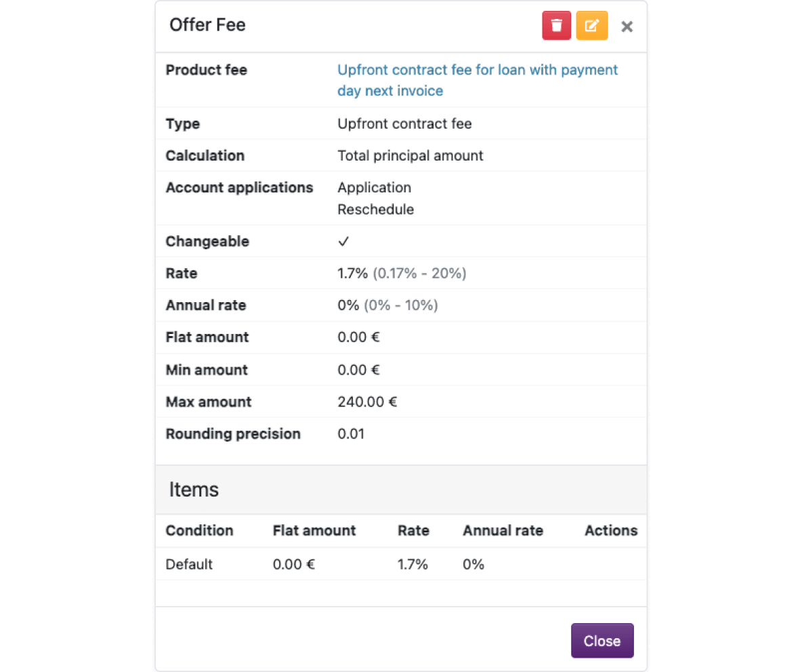This screenshot has width=802, height=672.
Task: Click the Offer Fee dialog title
Action: pos(207,24)
